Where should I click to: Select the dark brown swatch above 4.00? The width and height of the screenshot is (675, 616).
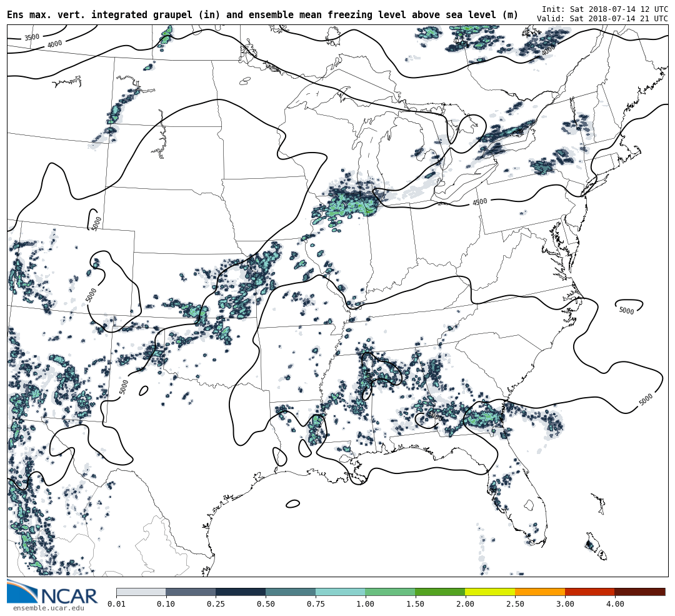click(x=639, y=592)
